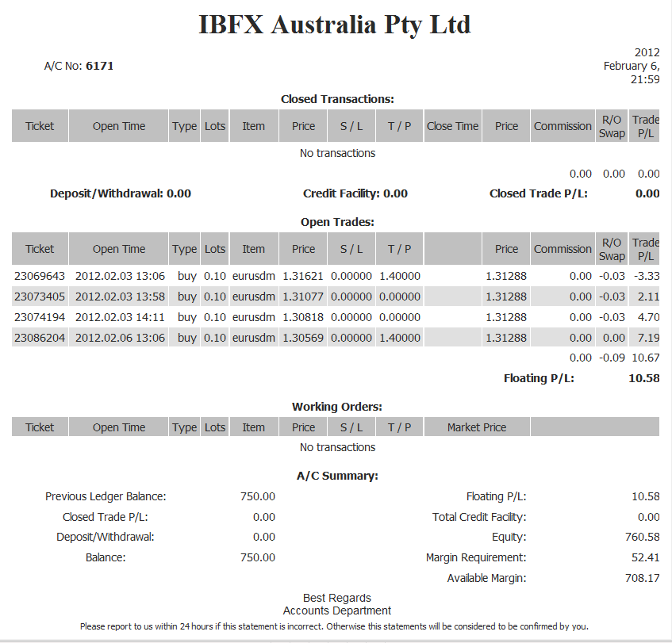Click open time 2012.02.03 13:58
Viewport: 672px width, 643px height.
tap(120, 297)
